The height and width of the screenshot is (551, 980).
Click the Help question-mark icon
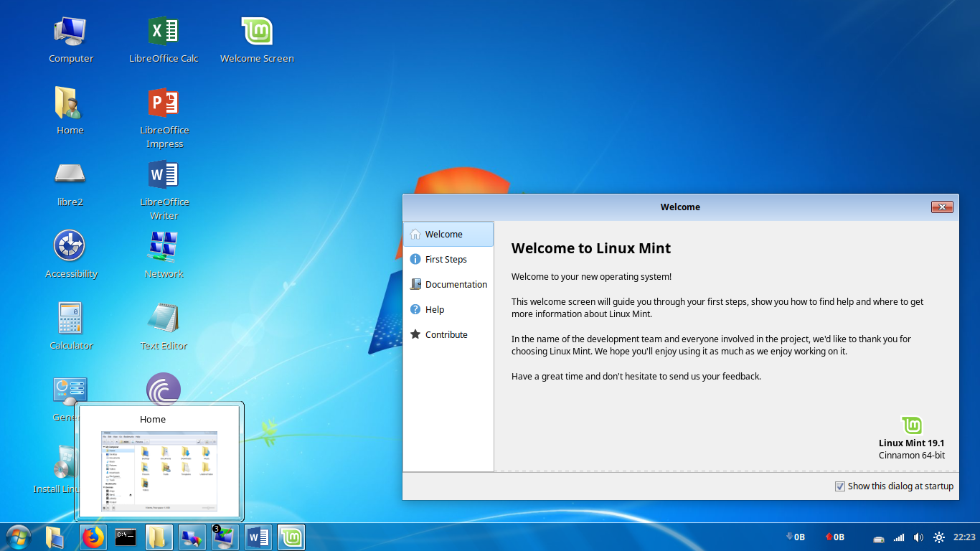[x=416, y=309]
